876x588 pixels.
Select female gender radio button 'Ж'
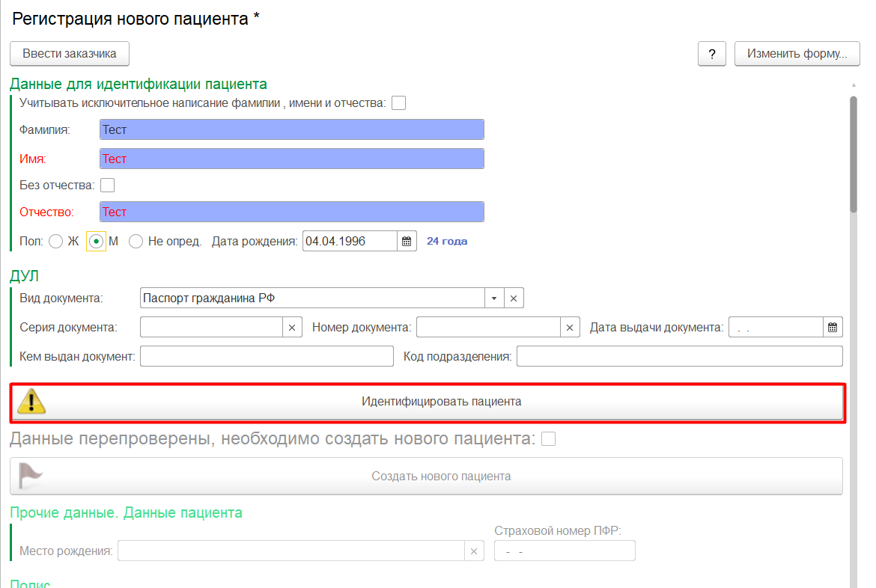pos(55,242)
